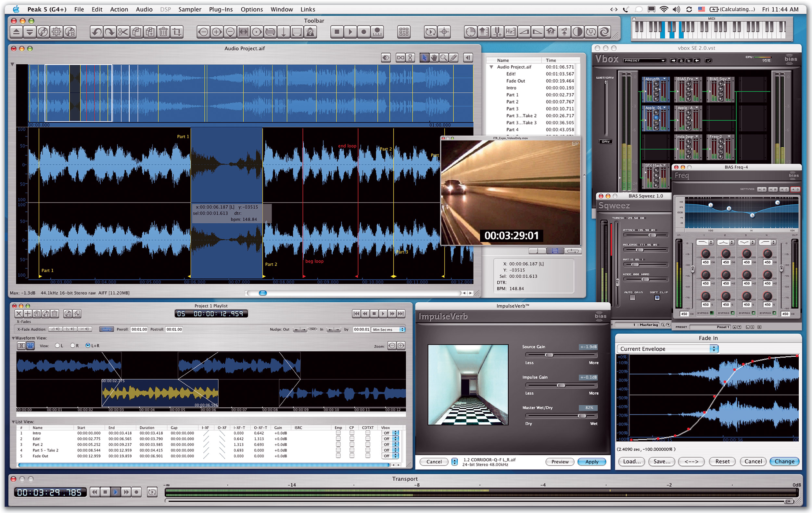Open the Current Envelope dropdown in Fade In
The height and width of the screenshot is (513, 812).
(667, 349)
